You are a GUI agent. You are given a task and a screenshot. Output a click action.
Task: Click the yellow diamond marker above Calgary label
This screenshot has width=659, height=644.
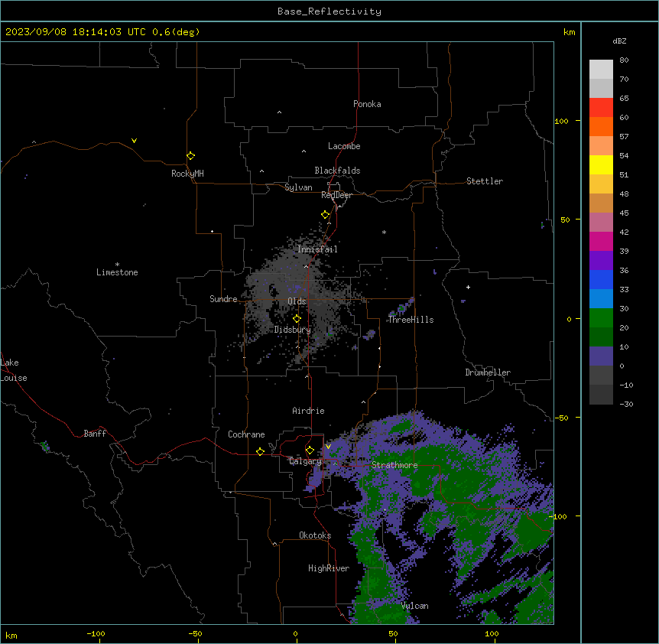[x=310, y=450]
